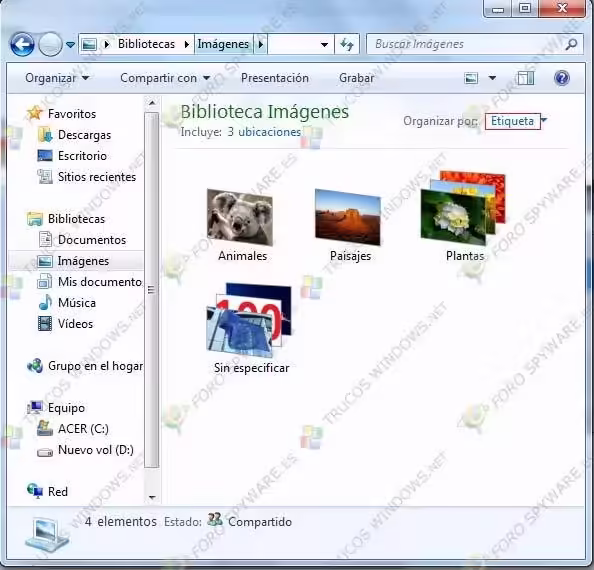This screenshot has width=594, height=570.
Task: Click Grupo en el hogar globe icon
Action: [x=35, y=365]
